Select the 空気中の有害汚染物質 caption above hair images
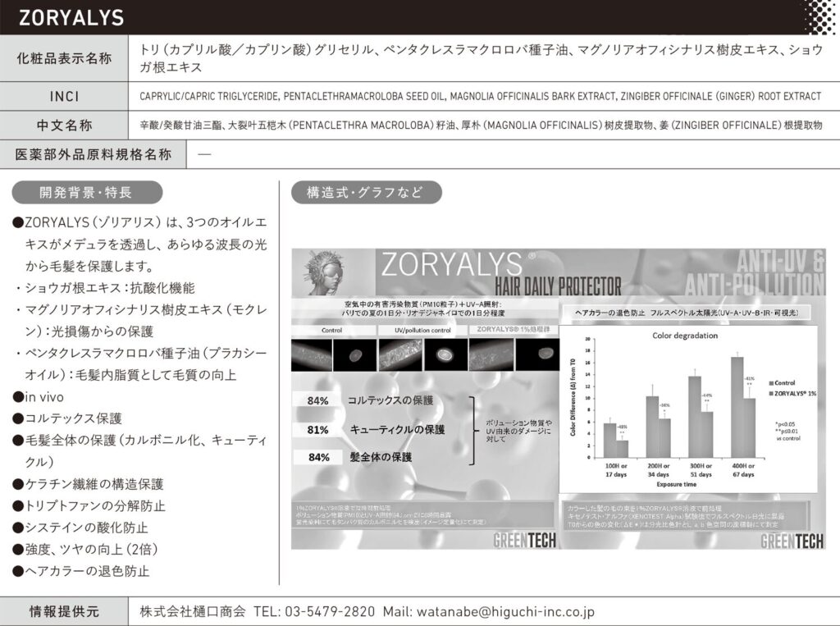The width and height of the screenshot is (840, 626). 423,308
